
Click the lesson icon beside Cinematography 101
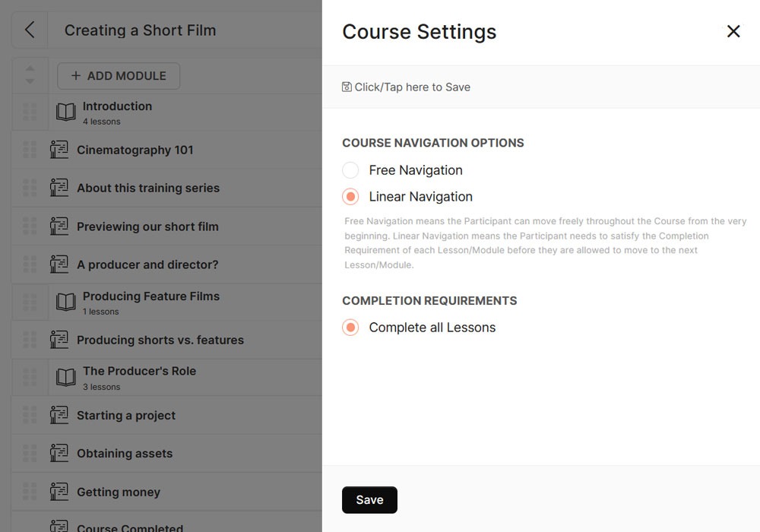pyautogui.click(x=59, y=150)
